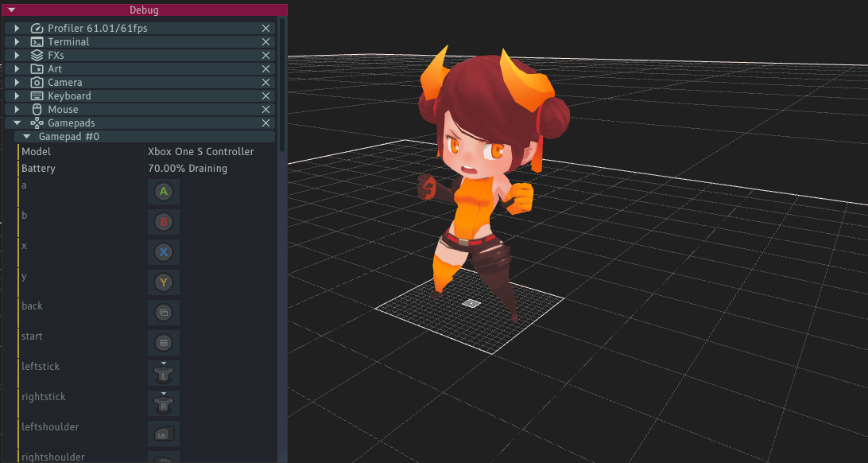Expand the Terminal section
The width and height of the screenshot is (868, 463).
point(17,42)
